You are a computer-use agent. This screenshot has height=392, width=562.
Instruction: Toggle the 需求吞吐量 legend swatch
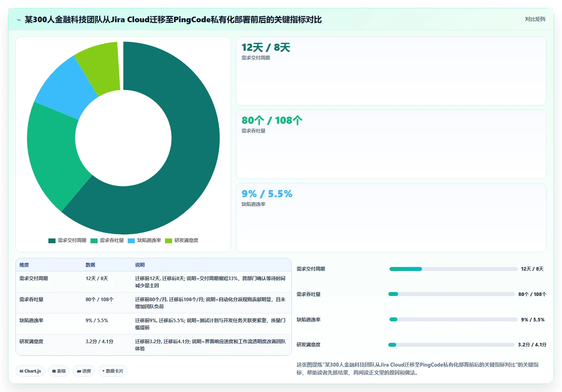(x=94, y=240)
